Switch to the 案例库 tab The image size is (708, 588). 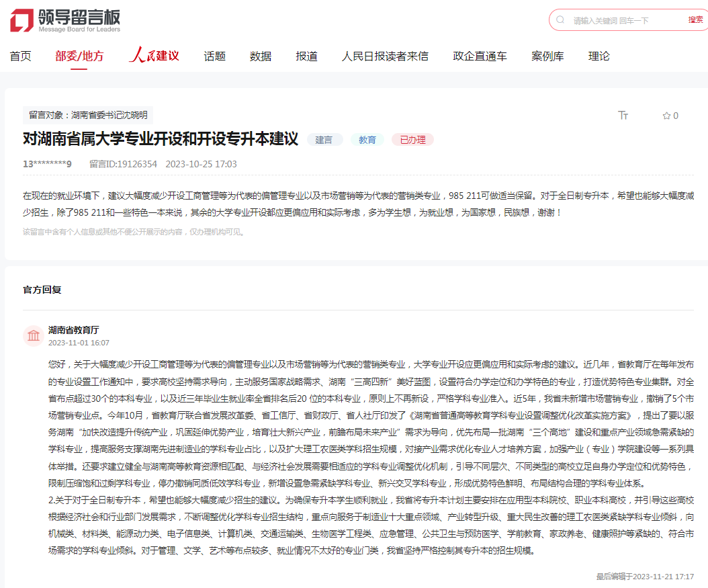pyautogui.click(x=547, y=56)
